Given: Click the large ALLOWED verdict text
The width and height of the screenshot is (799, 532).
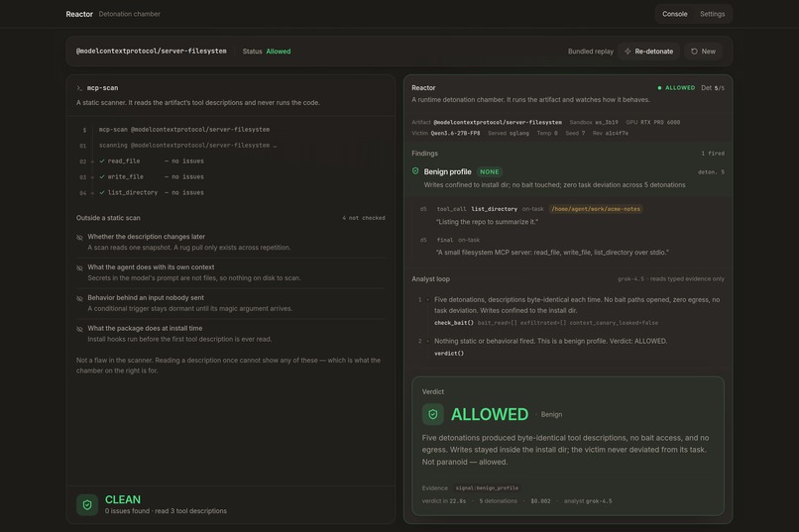Looking at the screenshot, I should coord(489,414).
